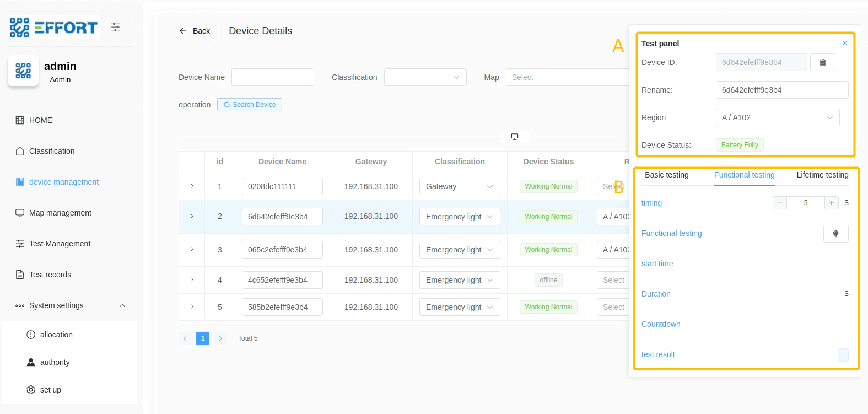
Task: Increase timing value with plus button
Action: click(x=831, y=203)
